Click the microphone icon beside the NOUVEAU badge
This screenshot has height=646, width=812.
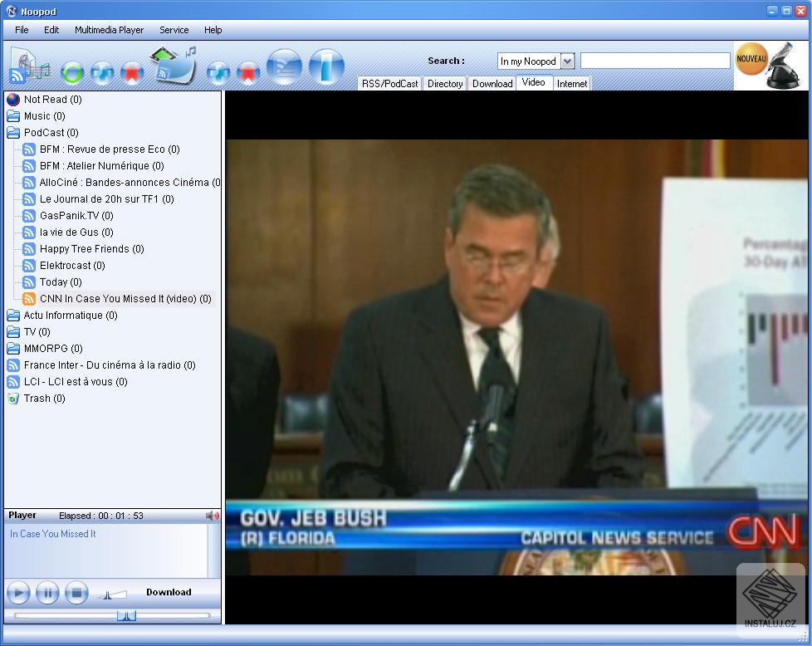point(784,66)
